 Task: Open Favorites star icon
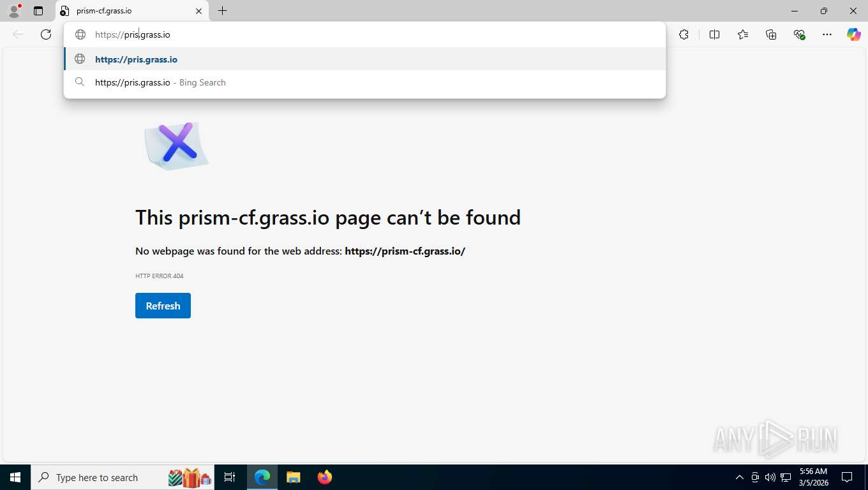click(x=743, y=34)
